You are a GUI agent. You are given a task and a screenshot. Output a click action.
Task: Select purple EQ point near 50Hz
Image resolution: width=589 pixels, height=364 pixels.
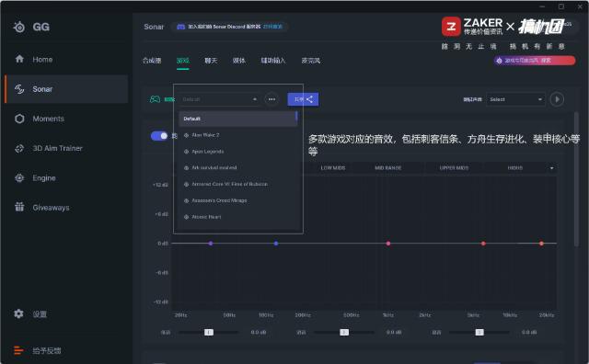211,244
